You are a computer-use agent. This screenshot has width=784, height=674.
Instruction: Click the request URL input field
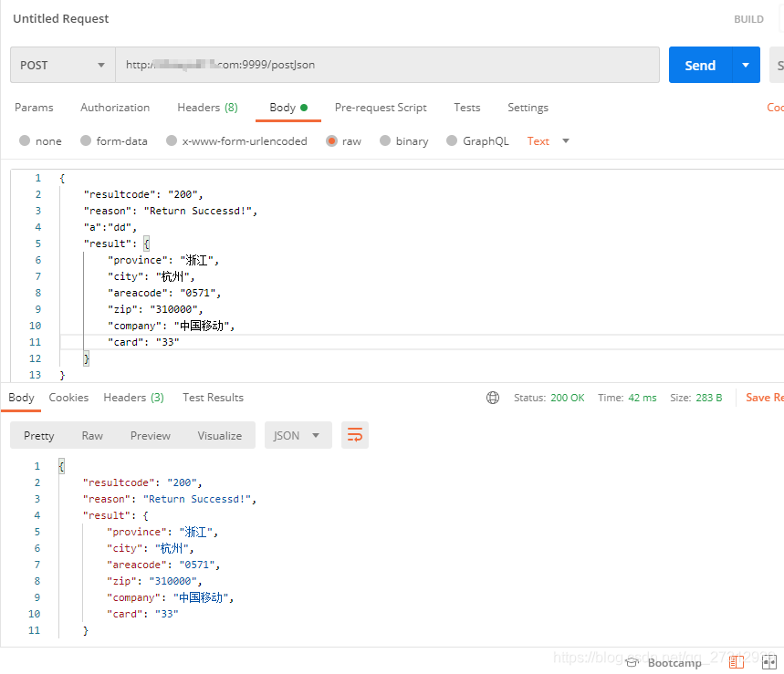[387, 66]
